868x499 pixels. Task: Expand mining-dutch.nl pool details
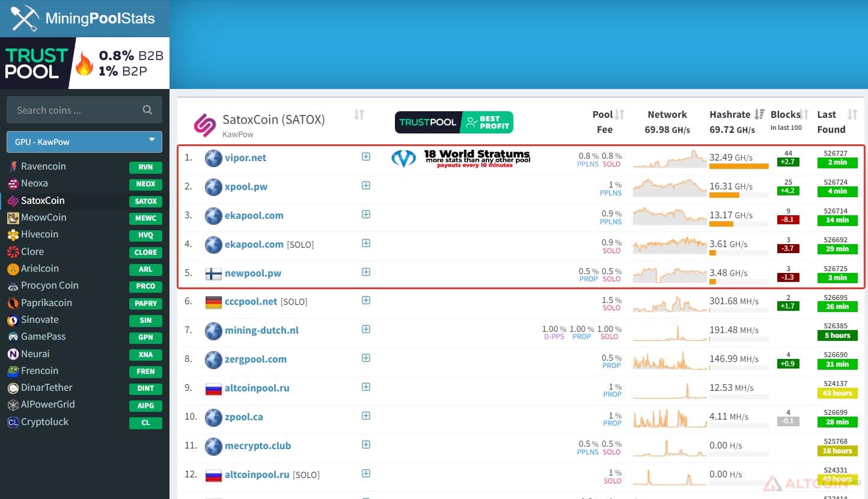pyautogui.click(x=365, y=329)
